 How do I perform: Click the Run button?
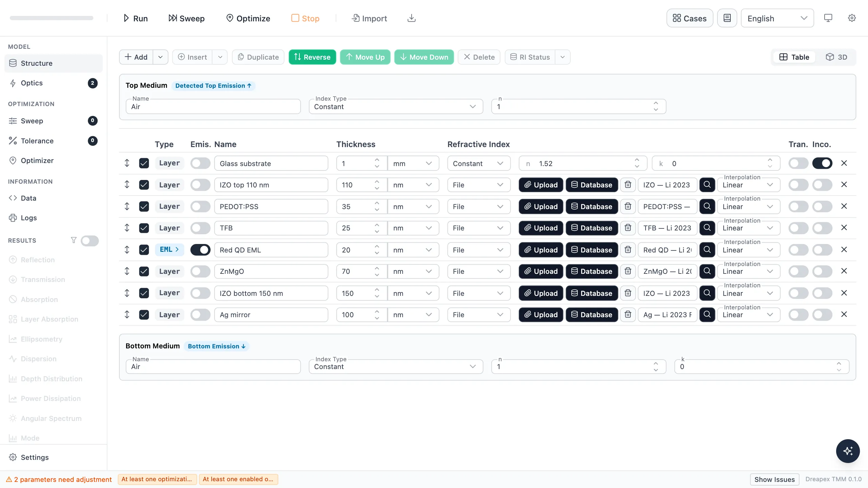(135, 18)
